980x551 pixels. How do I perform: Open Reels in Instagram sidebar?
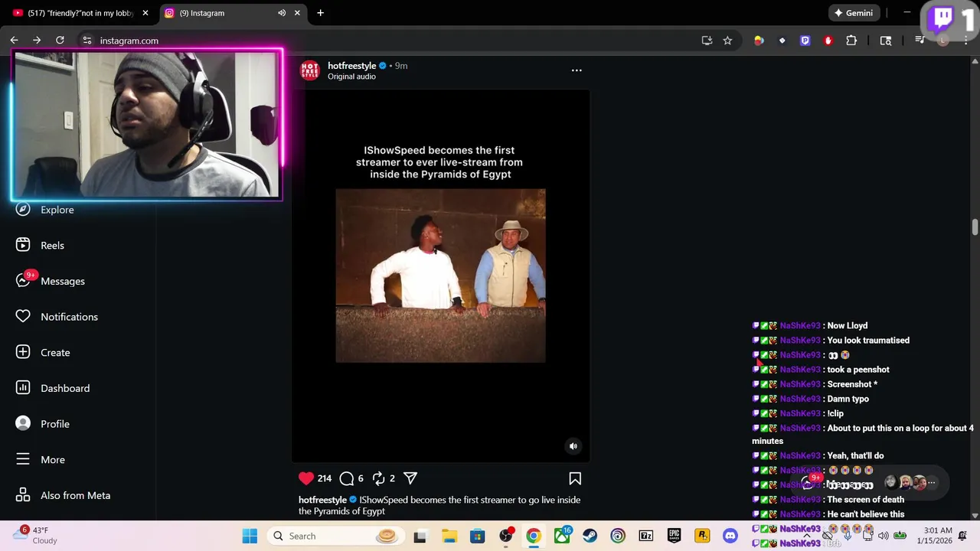[x=41, y=246]
